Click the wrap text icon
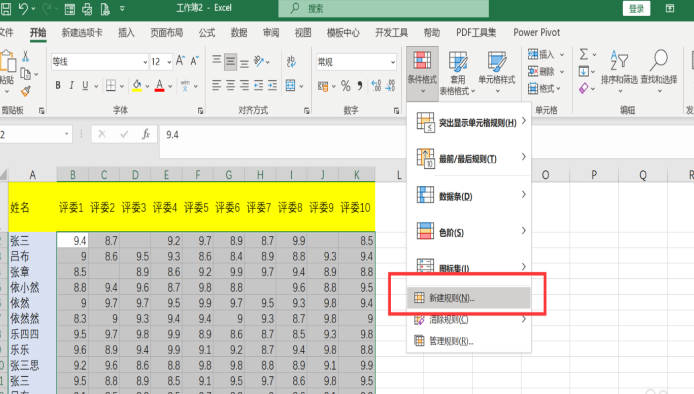The image size is (694, 394). (291, 62)
